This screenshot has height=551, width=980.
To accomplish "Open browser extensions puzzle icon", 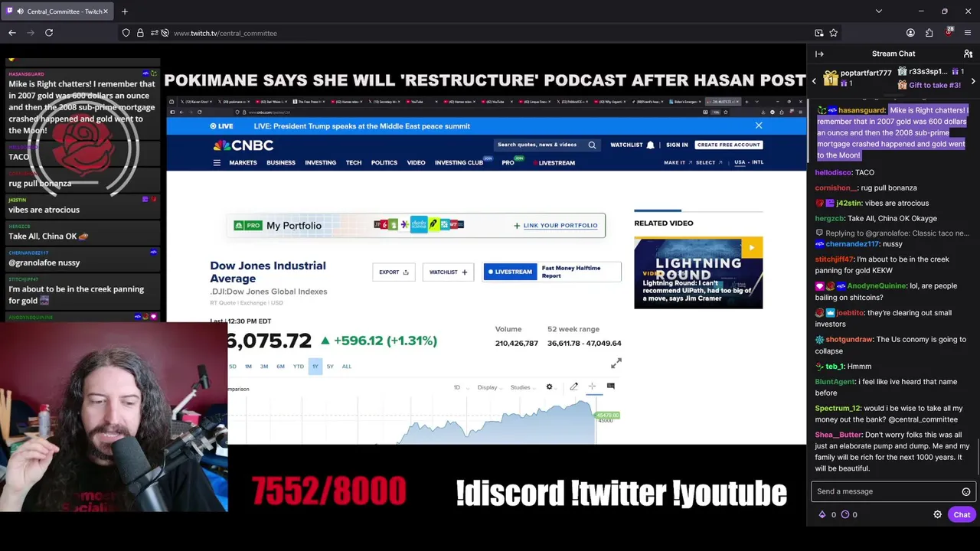I will coord(929,33).
